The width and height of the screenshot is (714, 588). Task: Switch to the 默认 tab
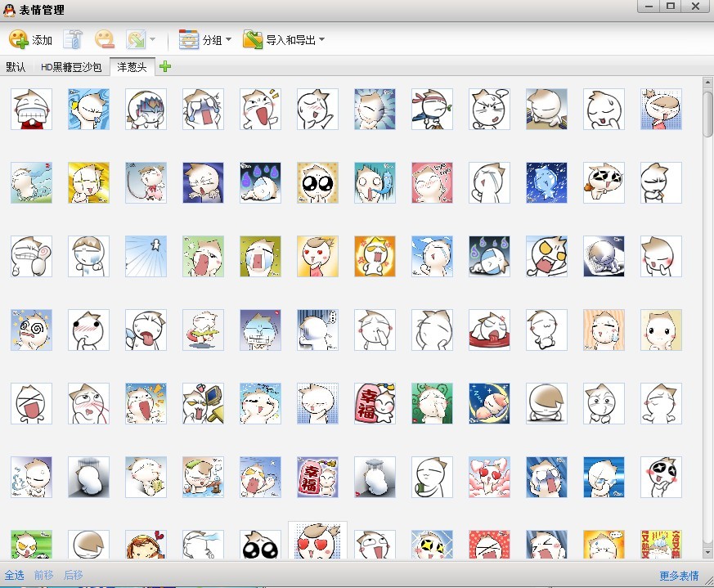(x=16, y=66)
